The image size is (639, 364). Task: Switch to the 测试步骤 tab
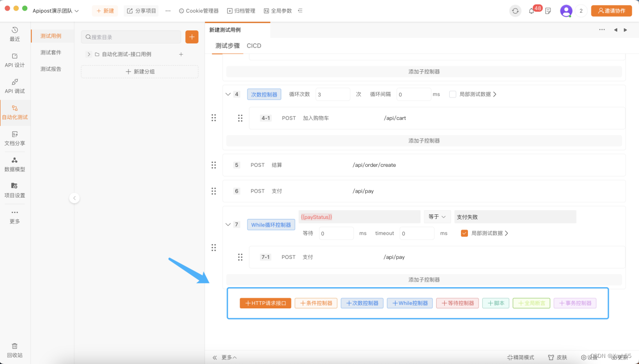(228, 45)
